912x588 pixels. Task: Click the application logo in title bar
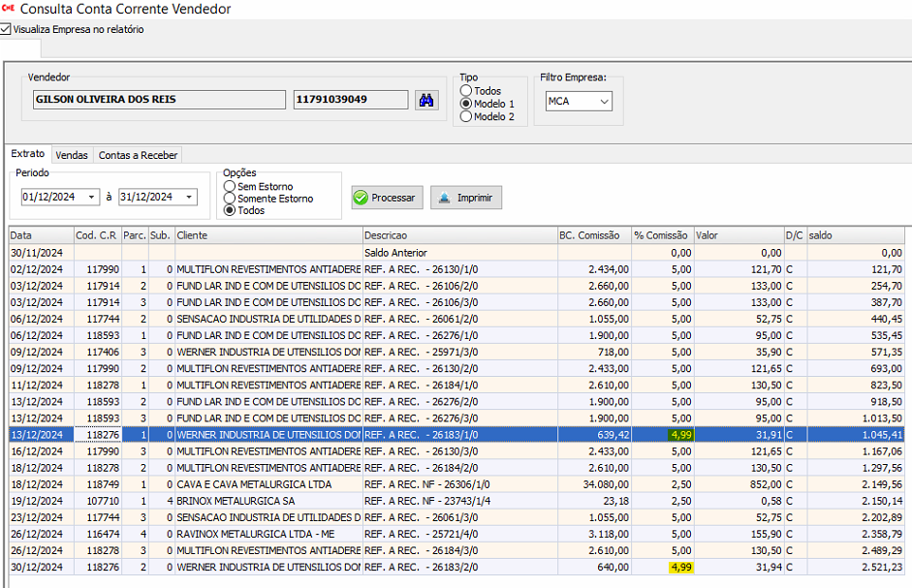tap(8, 9)
